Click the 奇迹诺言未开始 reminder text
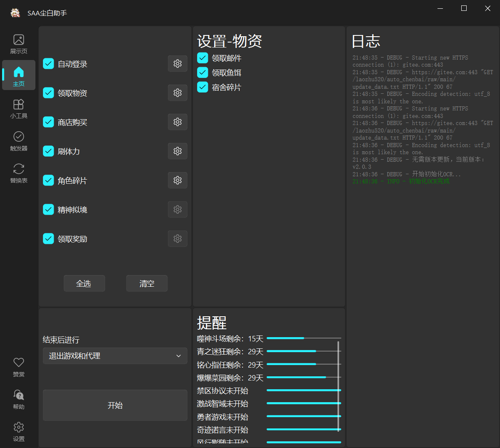 [x=222, y=430]
